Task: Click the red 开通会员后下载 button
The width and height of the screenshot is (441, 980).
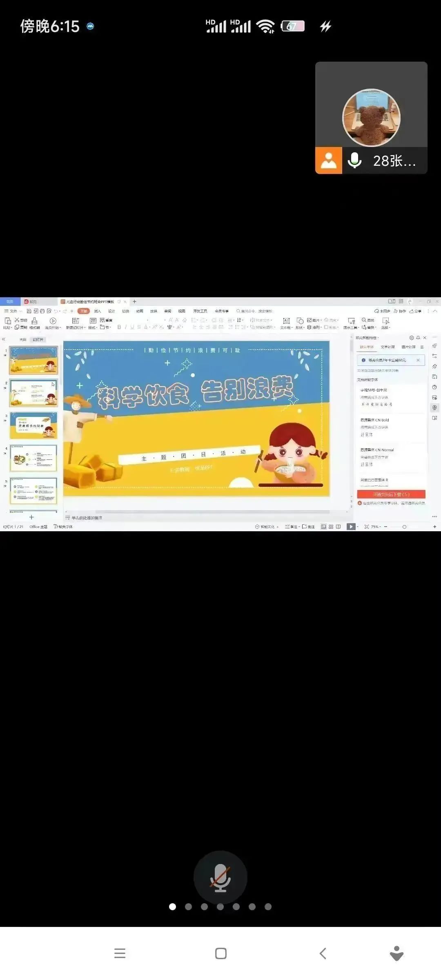Action: click(x=391, y=494)
